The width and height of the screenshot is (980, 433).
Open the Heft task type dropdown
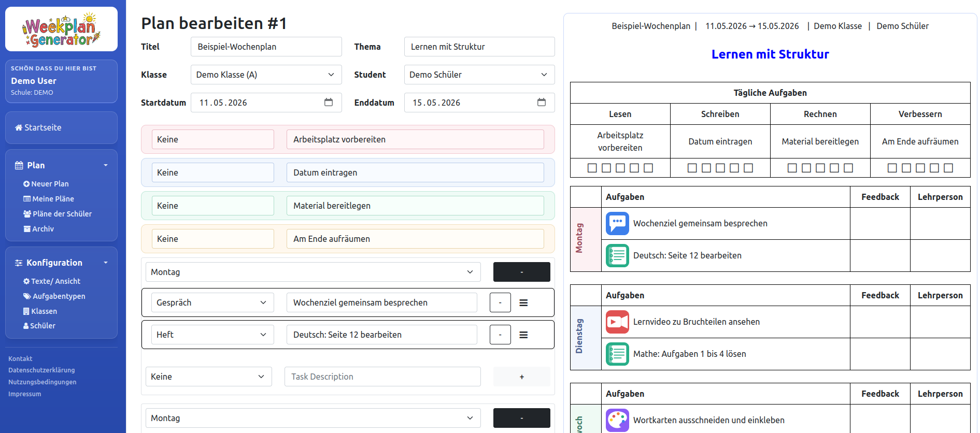pos(212,335)
